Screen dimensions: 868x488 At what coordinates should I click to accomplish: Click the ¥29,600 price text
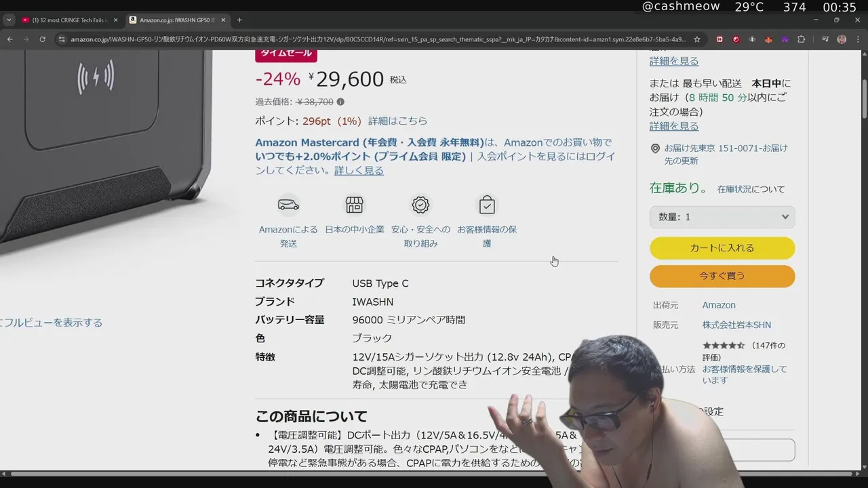tap(346, 79)
